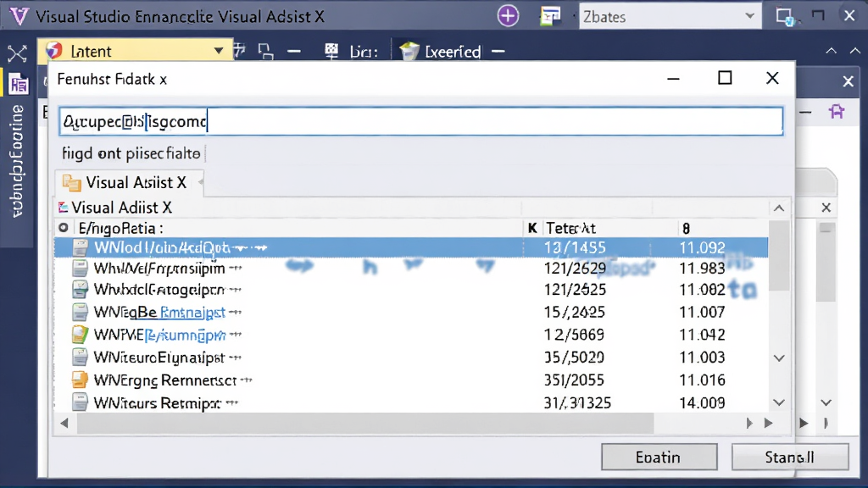
Task: Click the Visual Studio logo icon in title bar
Action: [19, 15]
